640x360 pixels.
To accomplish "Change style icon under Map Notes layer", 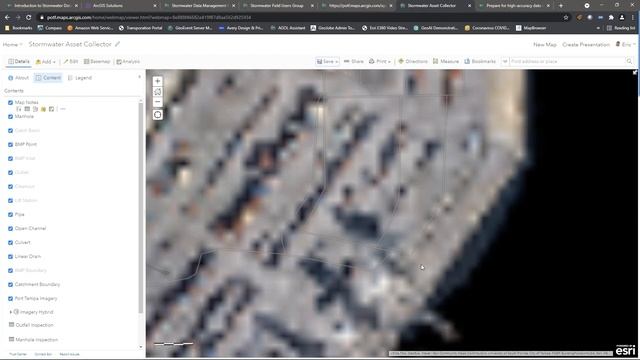I will tap(35, 109).
